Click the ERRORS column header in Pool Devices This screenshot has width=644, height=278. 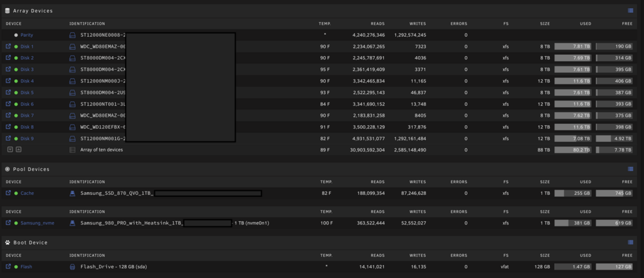click(x=459, y=182)
